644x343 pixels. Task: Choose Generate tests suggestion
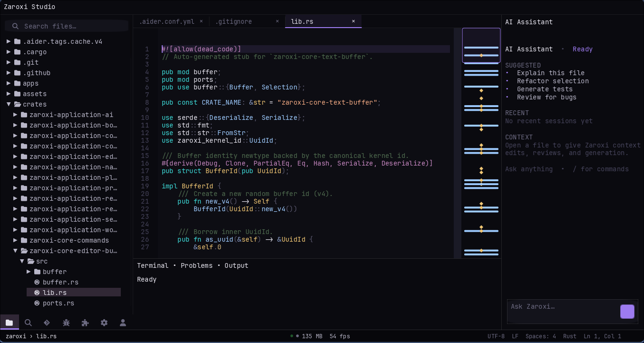545,89
